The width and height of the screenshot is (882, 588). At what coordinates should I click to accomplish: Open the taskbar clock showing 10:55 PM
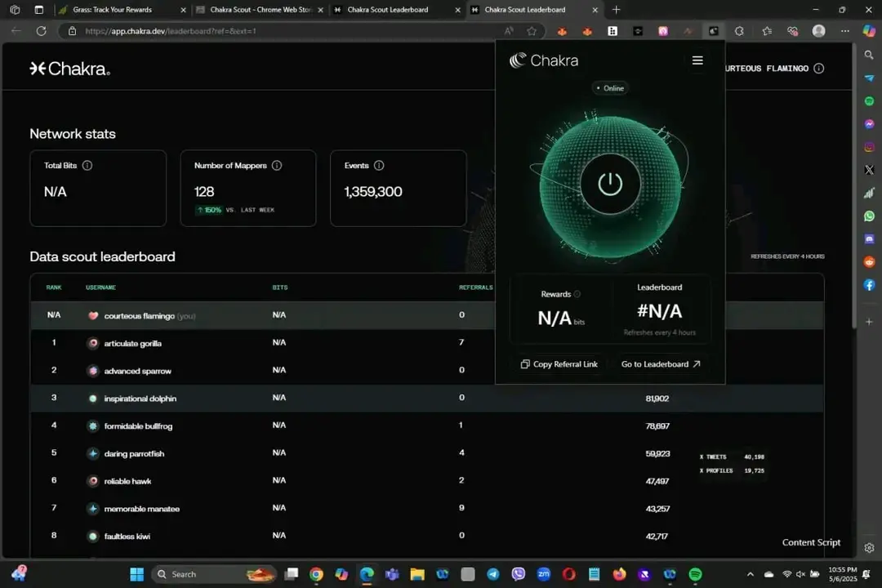click(x=842, y=574)
